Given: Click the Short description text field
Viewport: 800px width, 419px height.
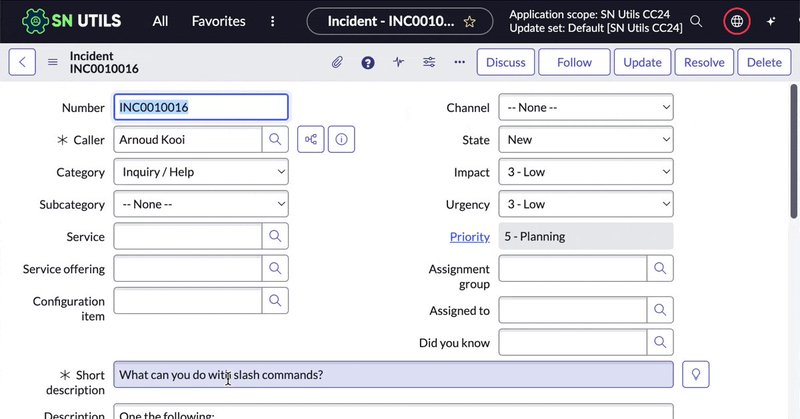Looking at the screenshot, I should tap(393, 375).
